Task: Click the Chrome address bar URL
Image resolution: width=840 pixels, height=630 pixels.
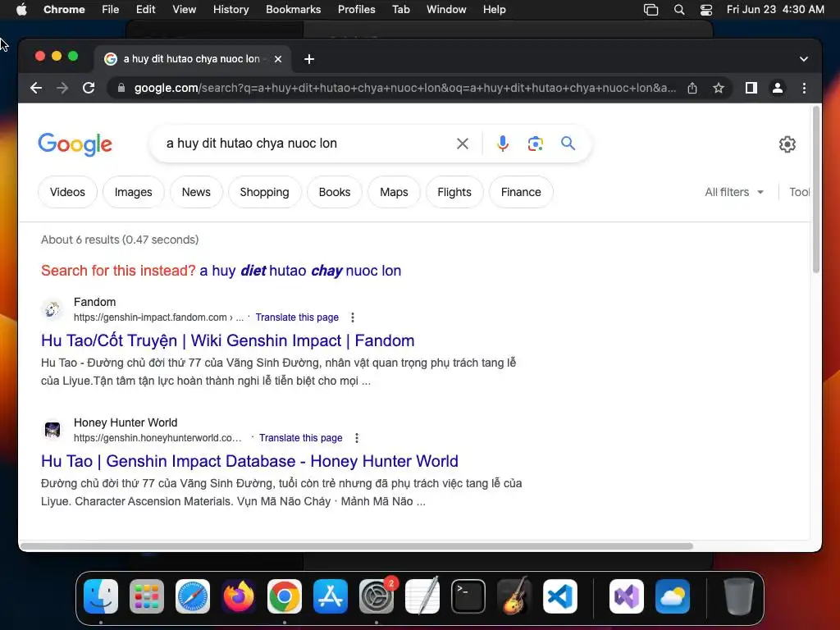Action: [x=405, y=88]
